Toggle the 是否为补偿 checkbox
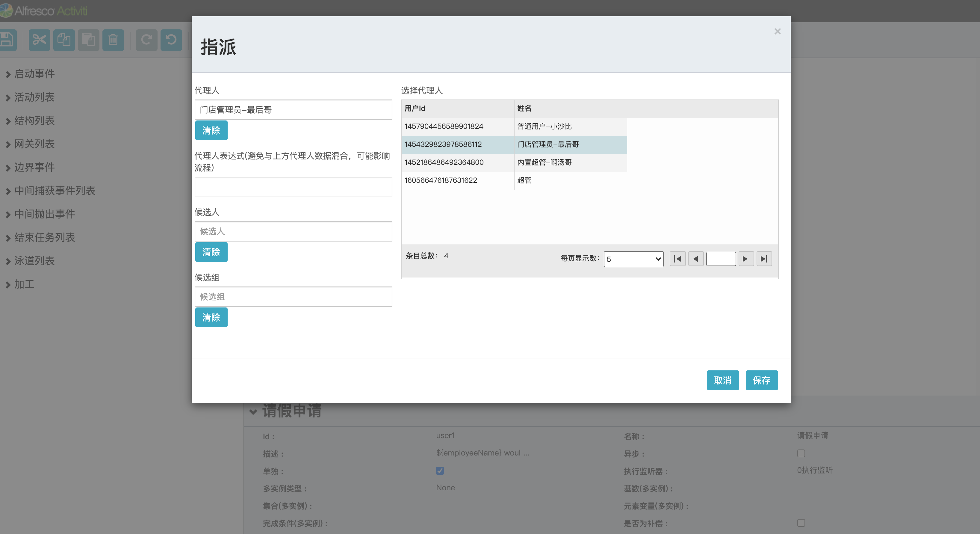980x534 pixels. point(801,523)
